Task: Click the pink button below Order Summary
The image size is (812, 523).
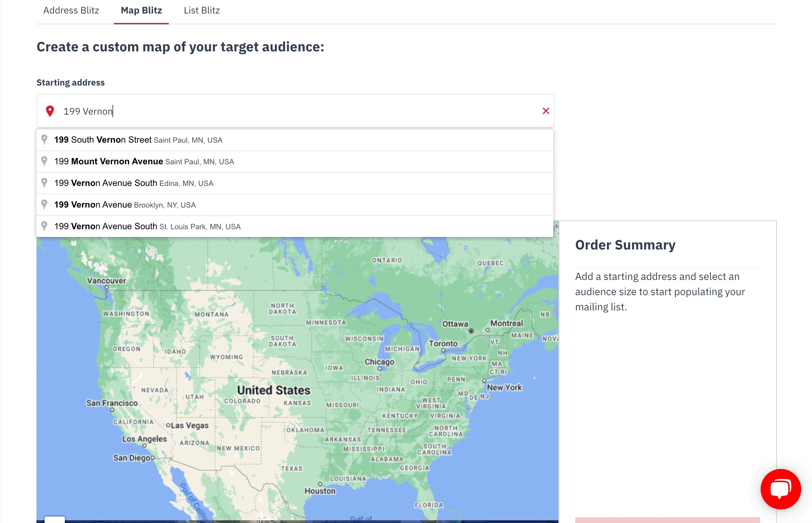Action: point(667,520)
